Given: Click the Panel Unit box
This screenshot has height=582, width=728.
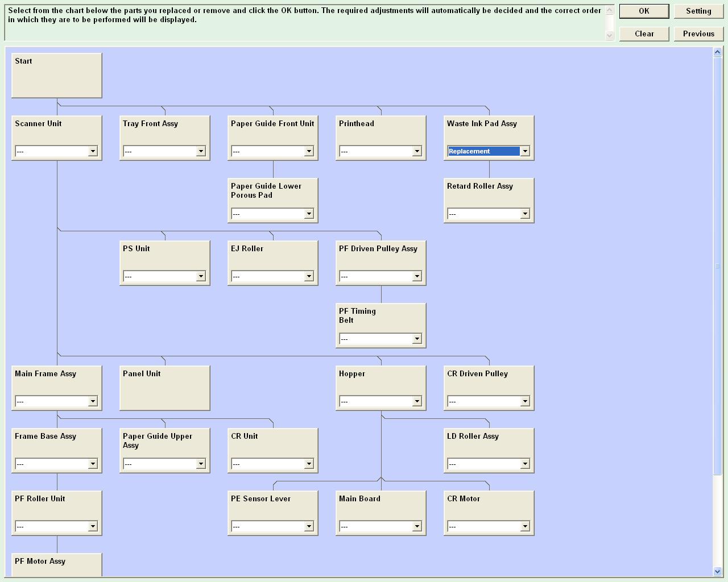Looking at the screenshot, I should click(x=165, y=388).
